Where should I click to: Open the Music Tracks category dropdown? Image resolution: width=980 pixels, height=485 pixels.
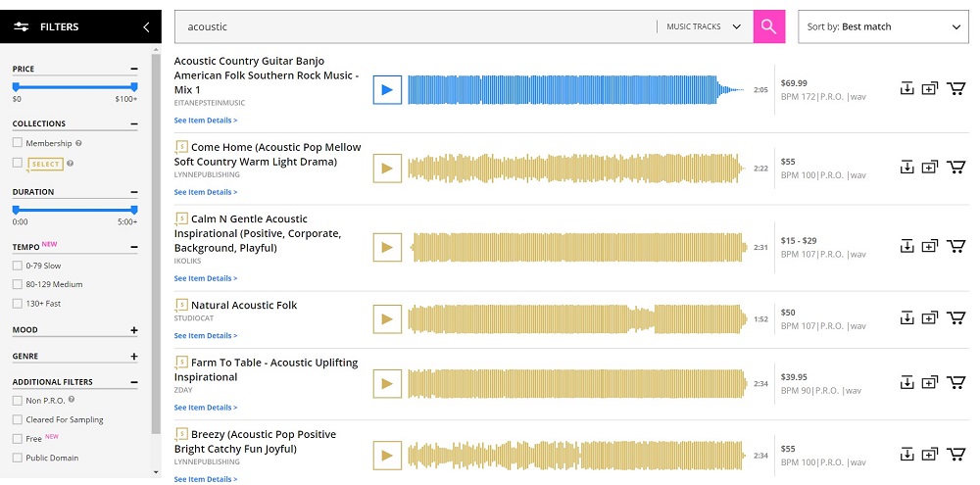point(704,27)
